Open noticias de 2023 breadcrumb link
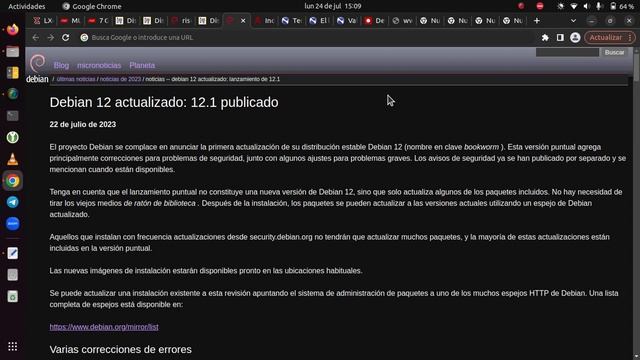This screenshot has width=640, height=360. pyautogui.click(x=120, y=79)
